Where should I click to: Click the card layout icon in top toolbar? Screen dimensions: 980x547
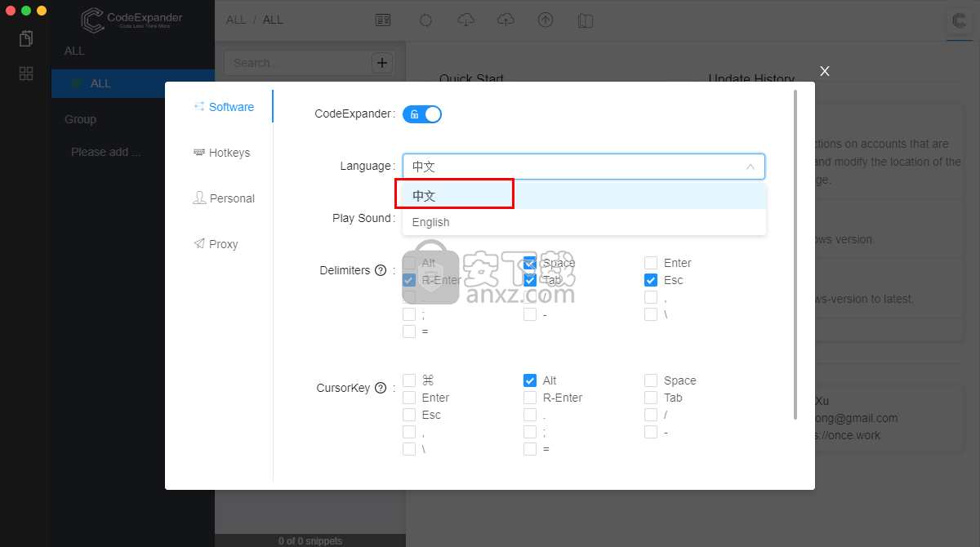click(x=382, y=20)
